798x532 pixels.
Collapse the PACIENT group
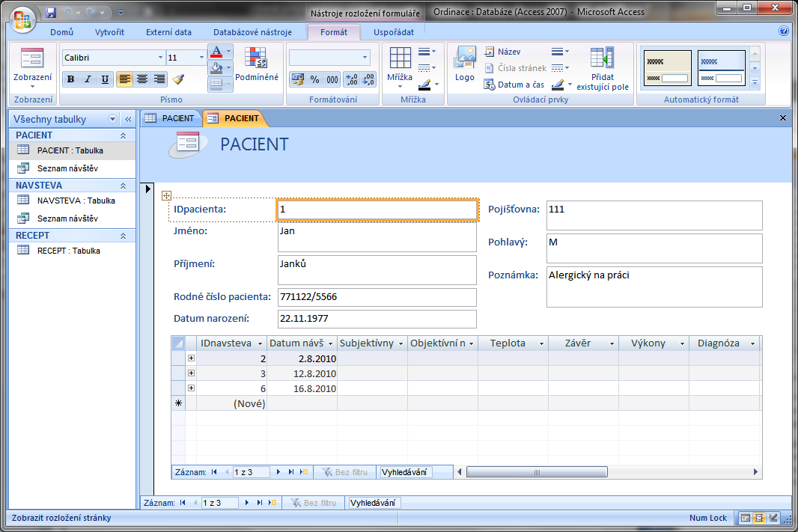(x=124, y=135)
